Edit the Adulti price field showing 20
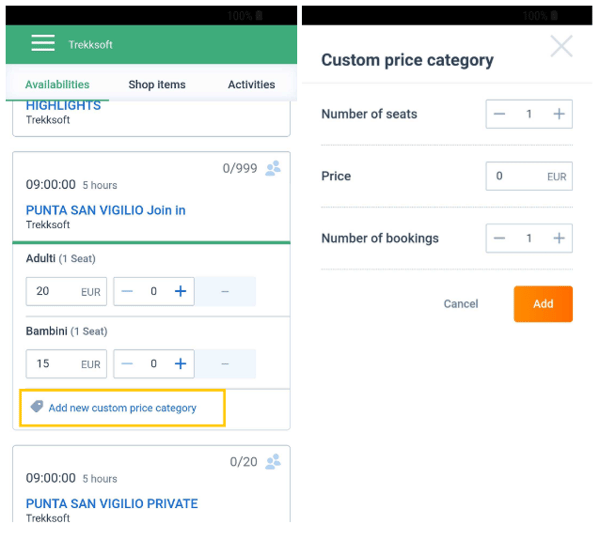Viewport: 600px width, 555px height. tap(66, 291)
